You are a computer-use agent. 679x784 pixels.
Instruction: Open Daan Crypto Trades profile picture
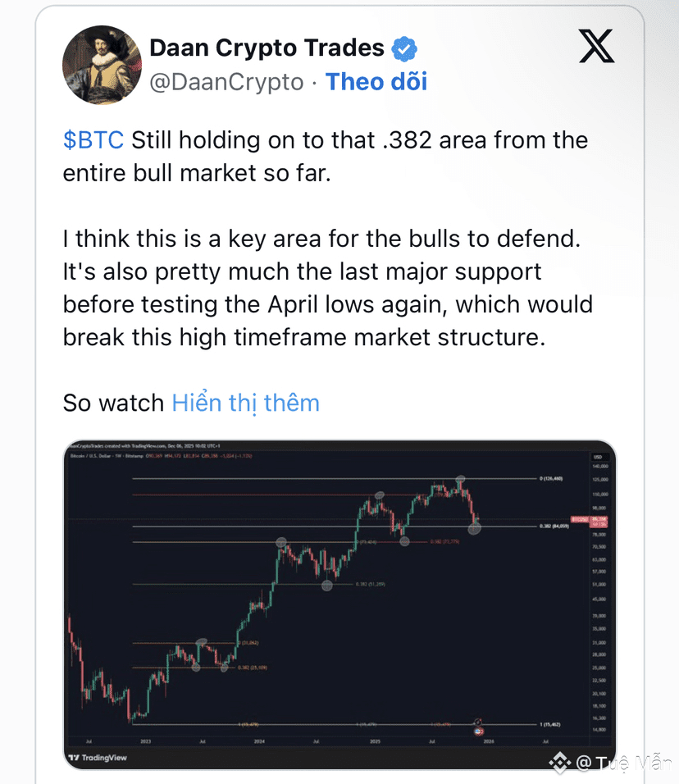click(103, 65)
